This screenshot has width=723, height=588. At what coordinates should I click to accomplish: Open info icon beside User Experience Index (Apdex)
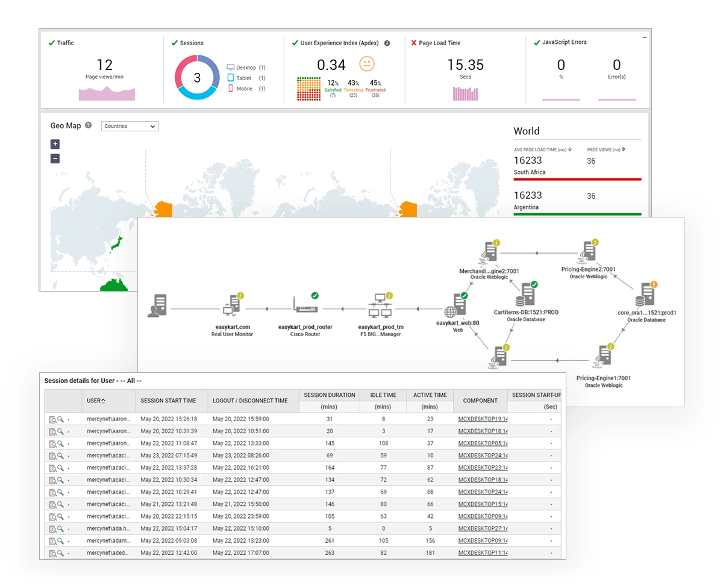click(387, 43)
